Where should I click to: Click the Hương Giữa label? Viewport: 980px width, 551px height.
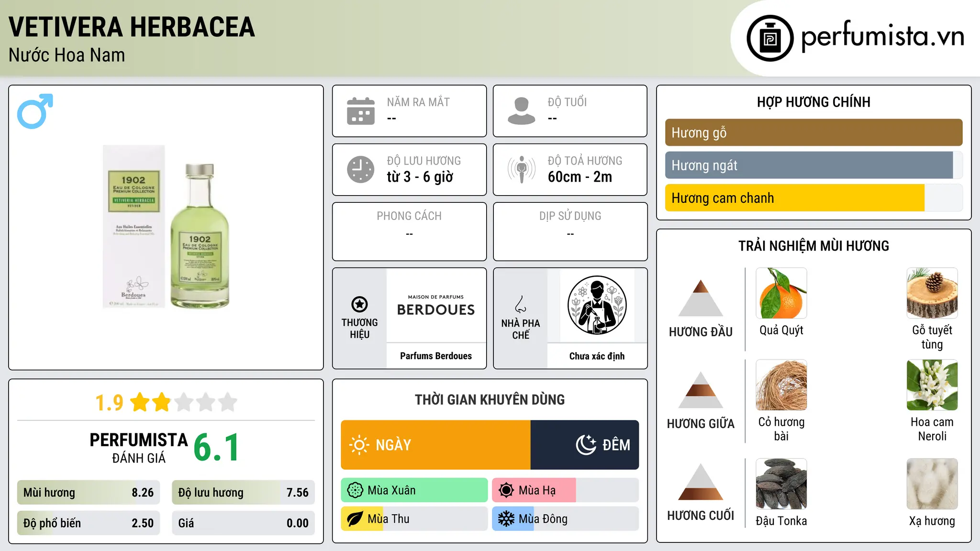coord(701,424)
